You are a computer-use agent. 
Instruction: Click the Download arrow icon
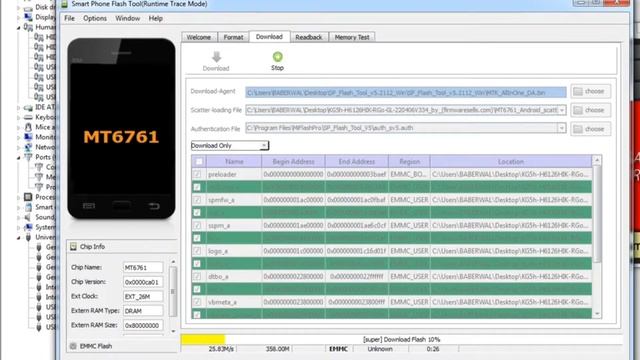[216, 57]
